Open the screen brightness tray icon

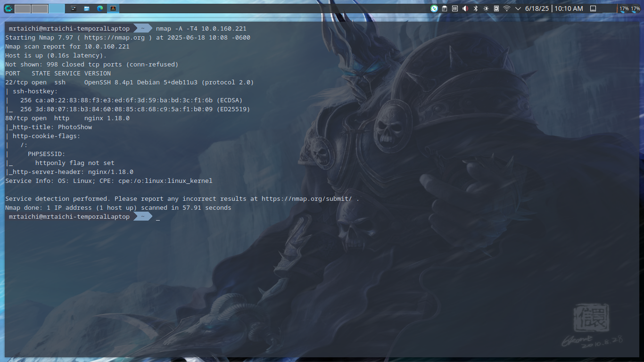[486, 8]
